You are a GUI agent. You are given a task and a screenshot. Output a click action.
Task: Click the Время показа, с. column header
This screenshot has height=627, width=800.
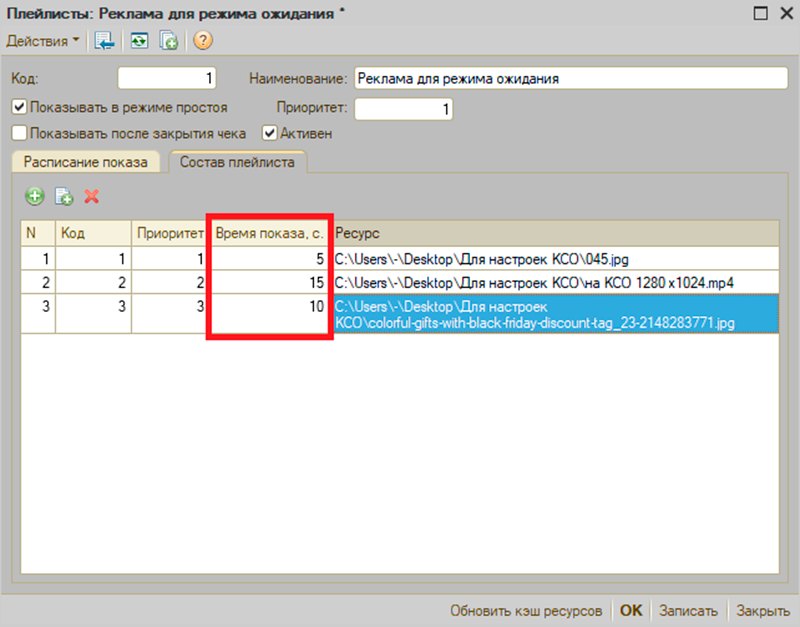(269, 233)
